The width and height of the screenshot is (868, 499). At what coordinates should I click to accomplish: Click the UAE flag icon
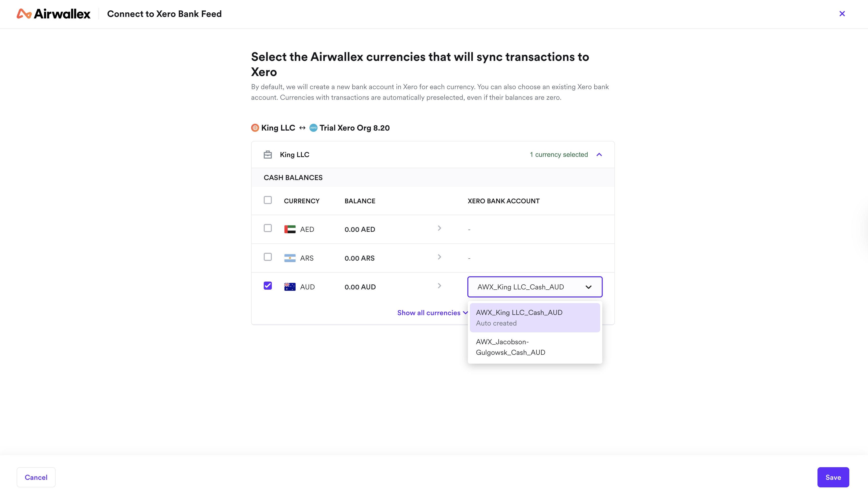tap(290, 229)
